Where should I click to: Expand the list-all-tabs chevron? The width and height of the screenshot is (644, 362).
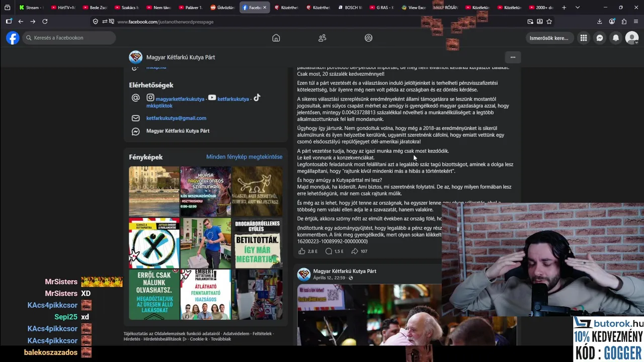578,8
